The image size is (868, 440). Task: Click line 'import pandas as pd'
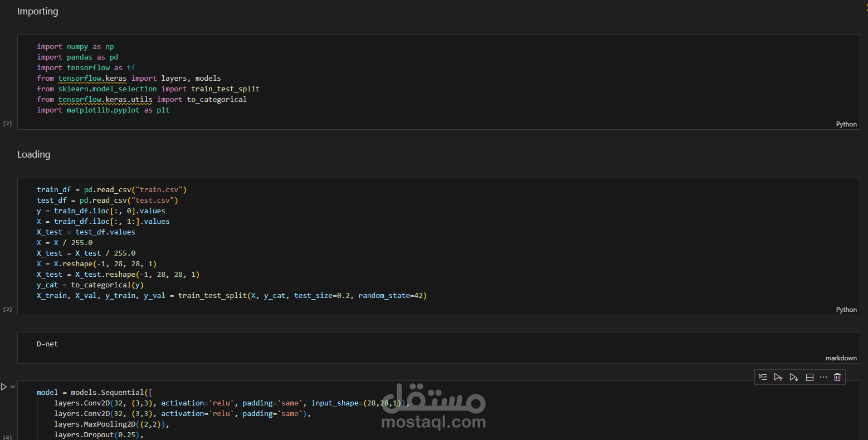point(77,57)
